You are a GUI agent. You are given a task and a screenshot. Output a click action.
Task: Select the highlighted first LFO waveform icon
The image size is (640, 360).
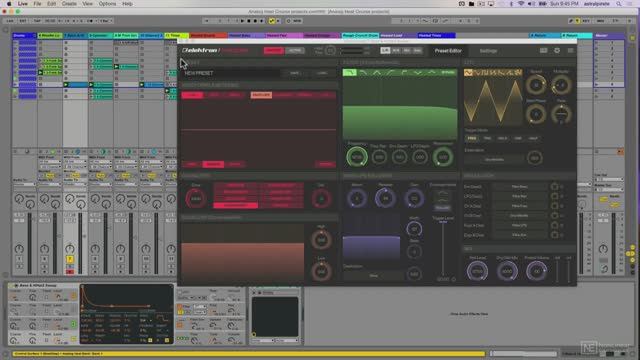point(468,73)
